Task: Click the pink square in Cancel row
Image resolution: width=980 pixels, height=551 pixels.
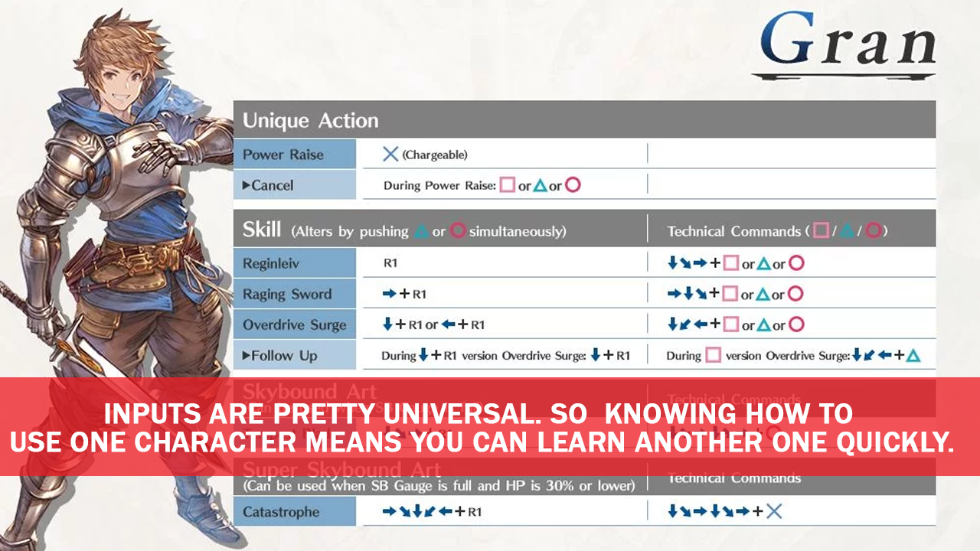Action: tap(507, 185)
